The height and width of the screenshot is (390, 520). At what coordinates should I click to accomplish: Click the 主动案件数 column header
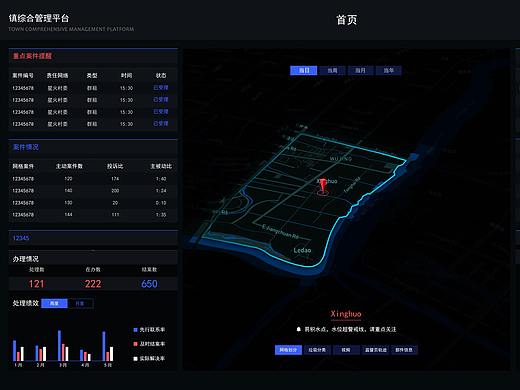[x=69, y=166]
